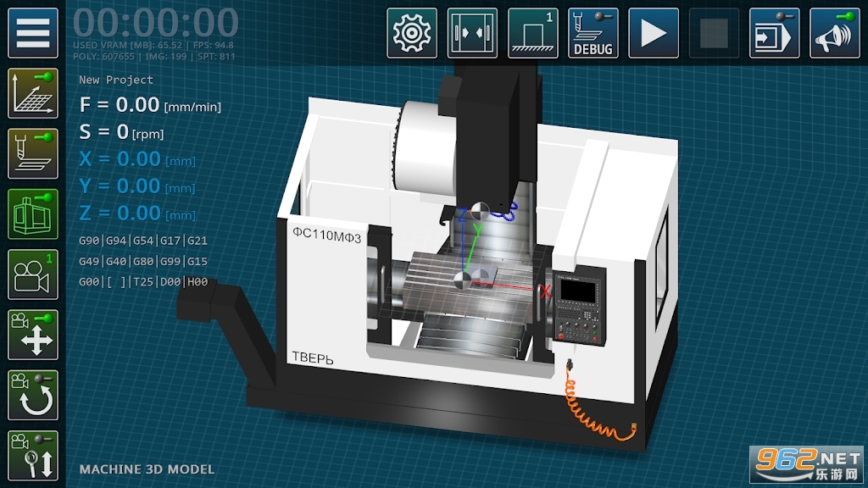Open or close machine doors

tap(471, 33)
